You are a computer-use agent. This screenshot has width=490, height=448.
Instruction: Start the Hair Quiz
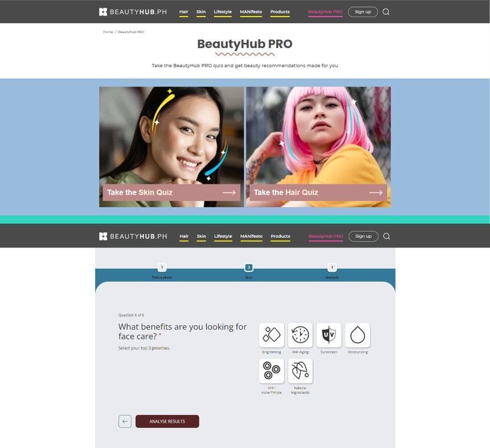[318, 192]
